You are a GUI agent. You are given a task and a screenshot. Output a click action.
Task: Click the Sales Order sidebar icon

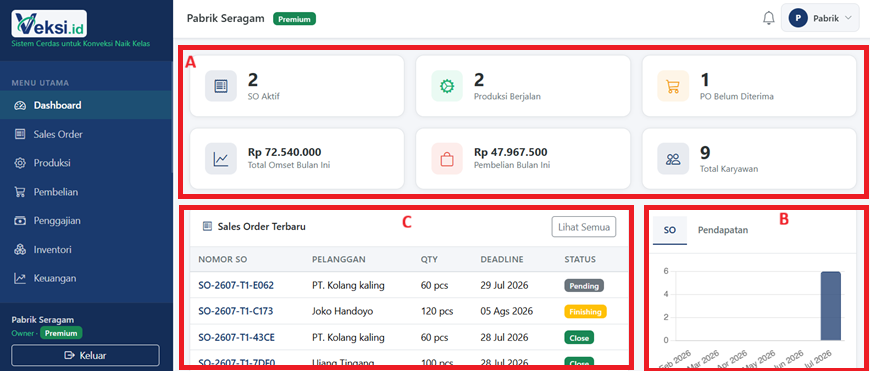pyautogui.click(x=20, y=134)
